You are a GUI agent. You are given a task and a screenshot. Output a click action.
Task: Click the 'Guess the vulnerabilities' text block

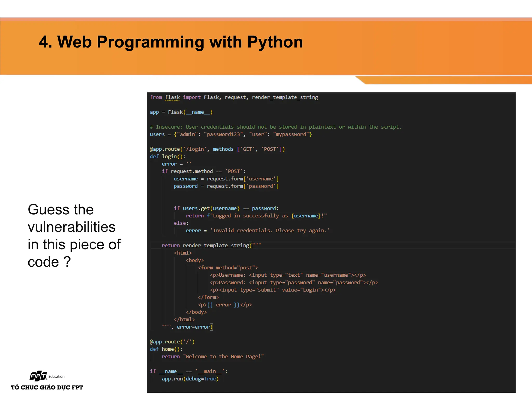tap(74, 235)
